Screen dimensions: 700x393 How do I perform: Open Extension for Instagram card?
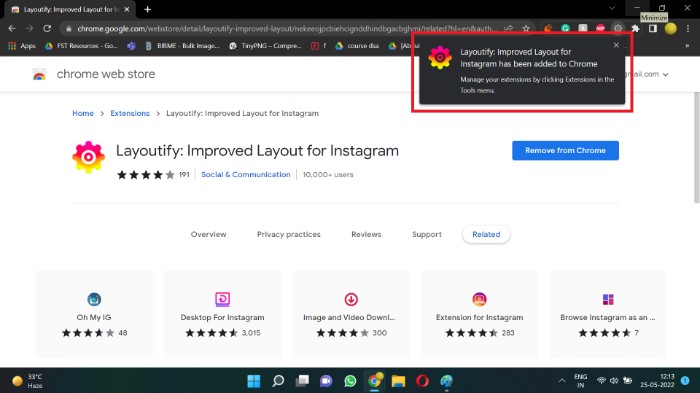[479, 314]
